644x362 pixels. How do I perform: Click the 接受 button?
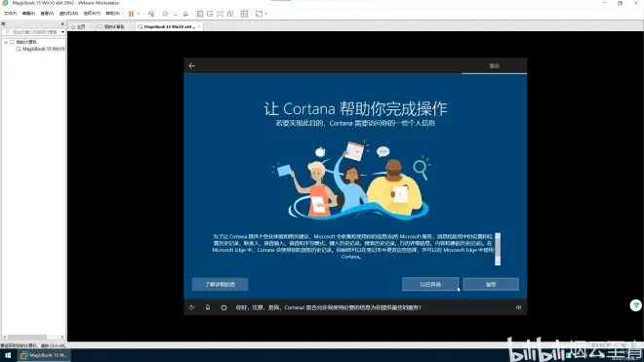491,284
